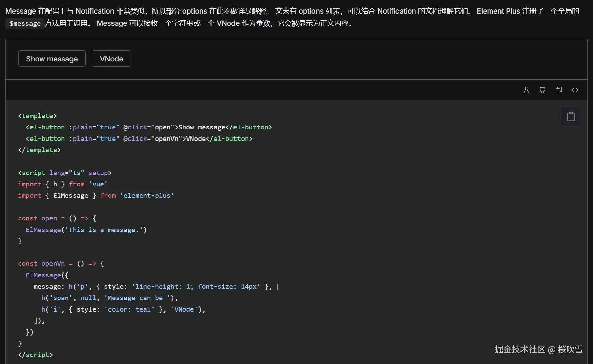
Task: Click the closing </script> tag line
Action: coord(36,355)
